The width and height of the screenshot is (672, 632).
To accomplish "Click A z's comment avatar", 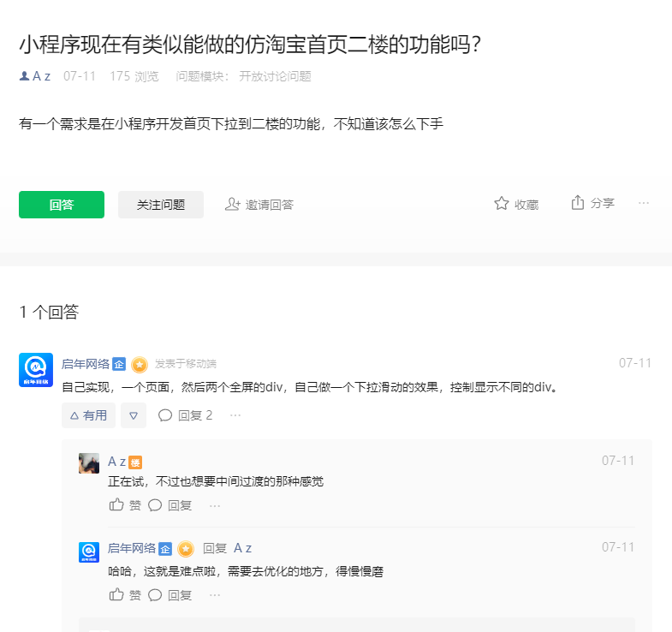I will point(89,463).
